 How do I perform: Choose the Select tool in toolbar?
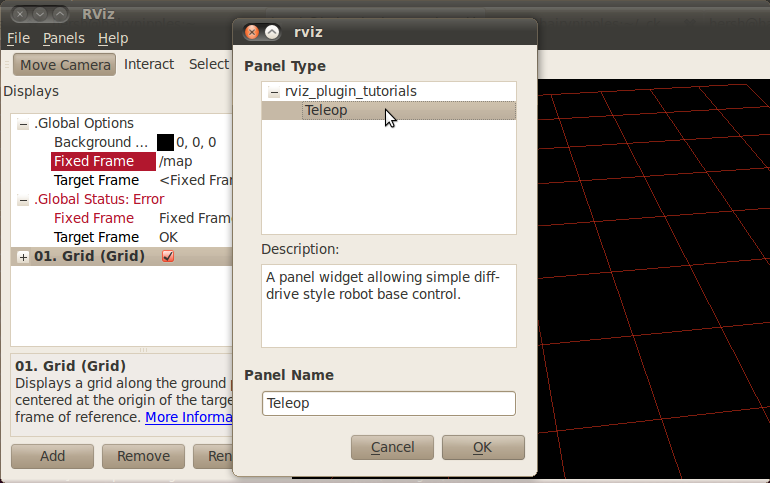pyautogui.click(x=209, y=64)
